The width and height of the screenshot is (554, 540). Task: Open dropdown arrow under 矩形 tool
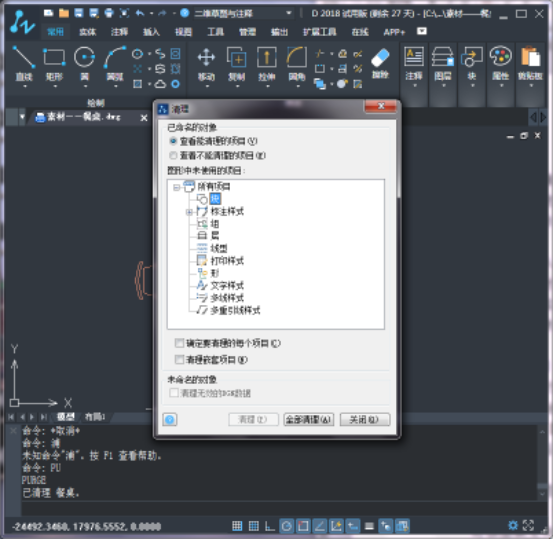coord(55,86)
